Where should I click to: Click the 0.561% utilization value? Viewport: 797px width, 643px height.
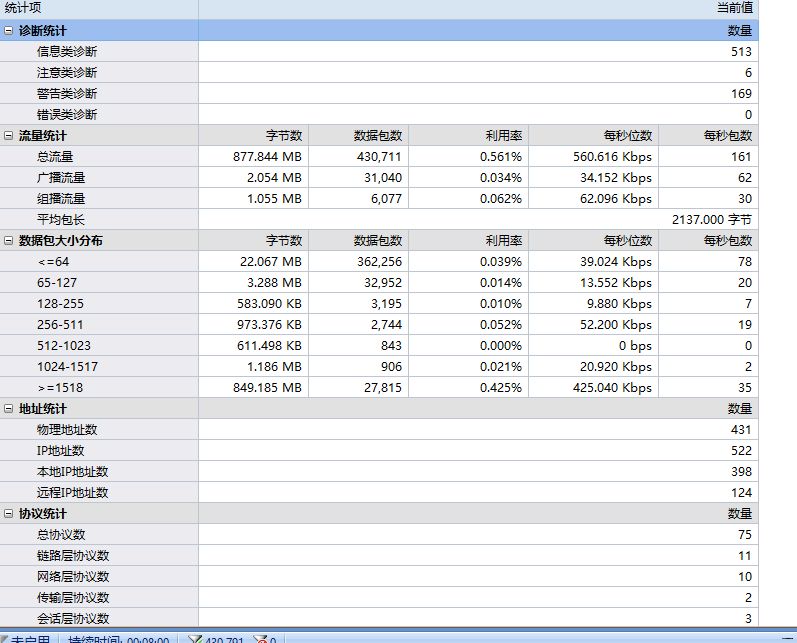point(501,157)
